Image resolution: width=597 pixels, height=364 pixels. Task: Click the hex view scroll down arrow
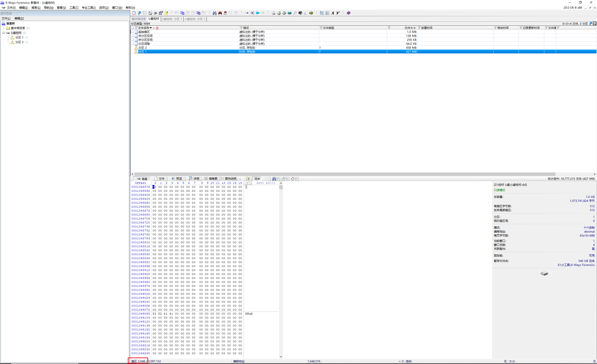point(281,357)
